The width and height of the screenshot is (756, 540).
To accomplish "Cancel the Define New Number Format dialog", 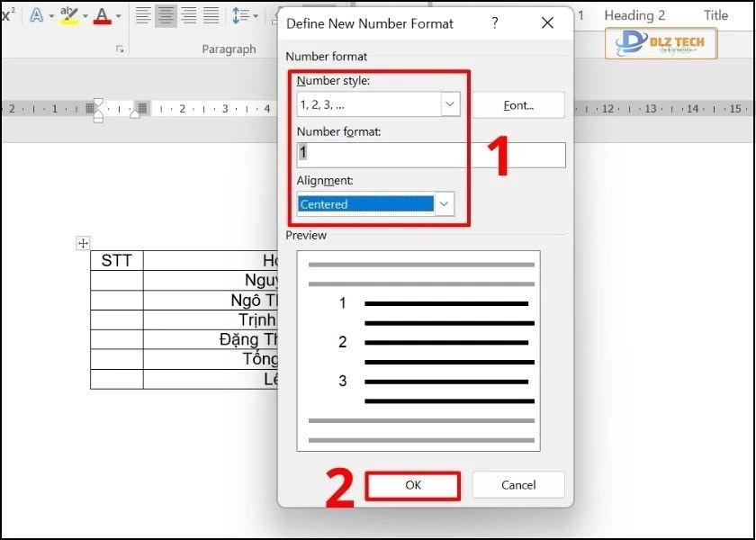I will (x=518, y=485).
